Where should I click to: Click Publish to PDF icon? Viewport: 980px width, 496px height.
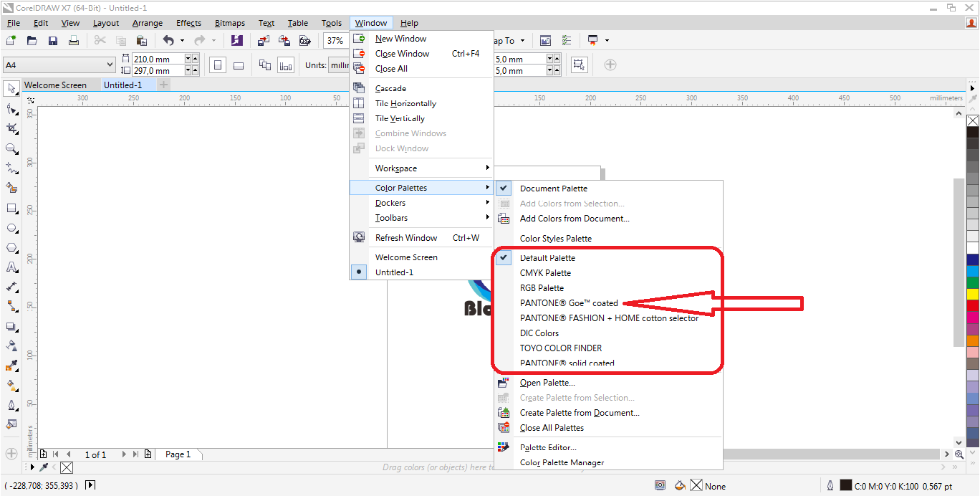pyautogui.click(x=305, y=41)
